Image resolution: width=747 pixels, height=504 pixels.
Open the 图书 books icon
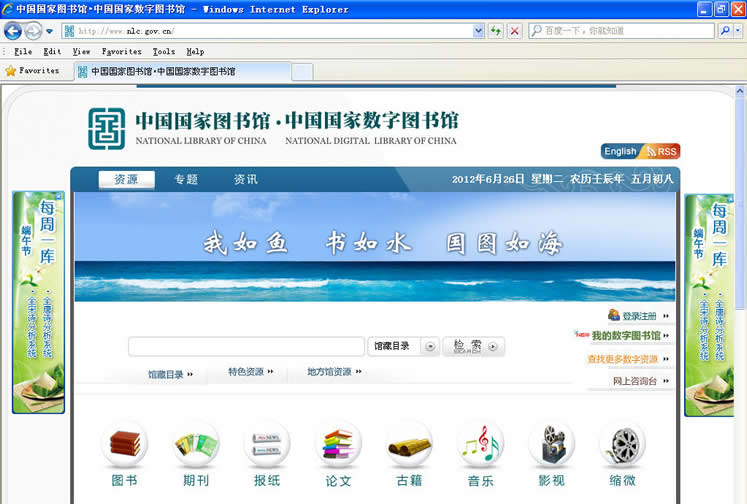(125, 444)
